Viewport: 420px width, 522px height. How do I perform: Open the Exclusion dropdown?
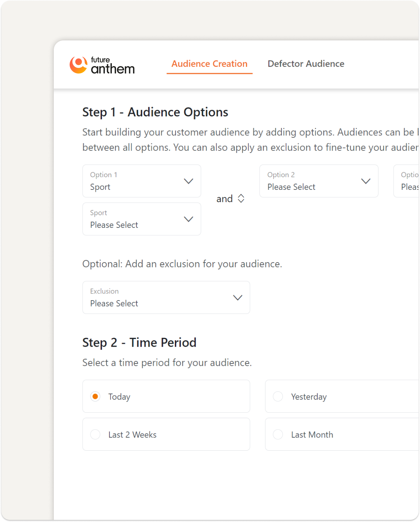pyautogui.click(x=166, y=297)
